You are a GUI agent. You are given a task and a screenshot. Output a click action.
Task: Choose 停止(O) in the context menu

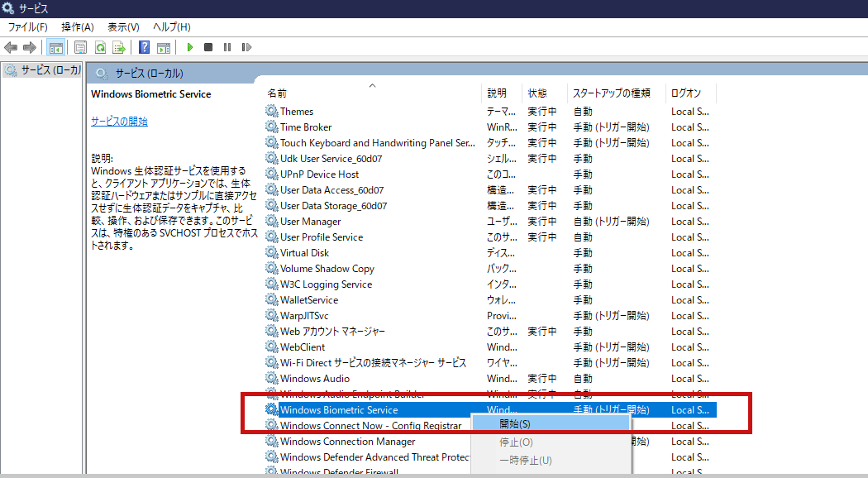pos(551,442)
